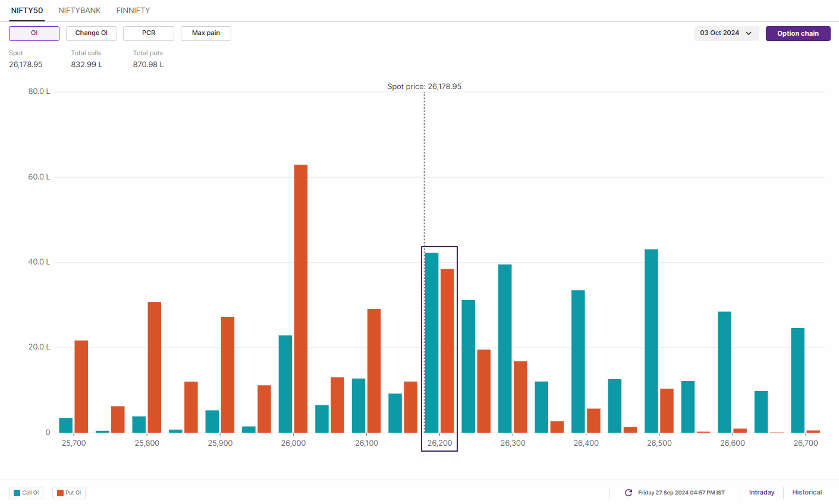Show the PCR chart
839x504 pixels.
point(149,33)
